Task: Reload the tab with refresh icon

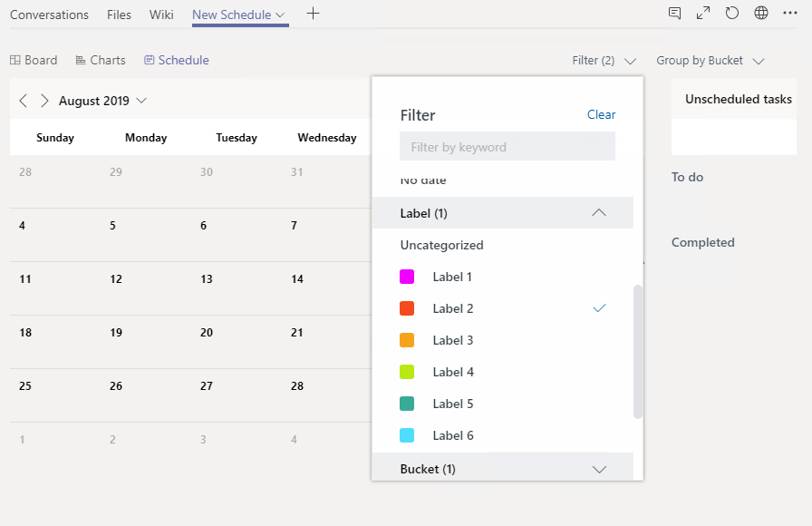Action: (x=731, y=13)
